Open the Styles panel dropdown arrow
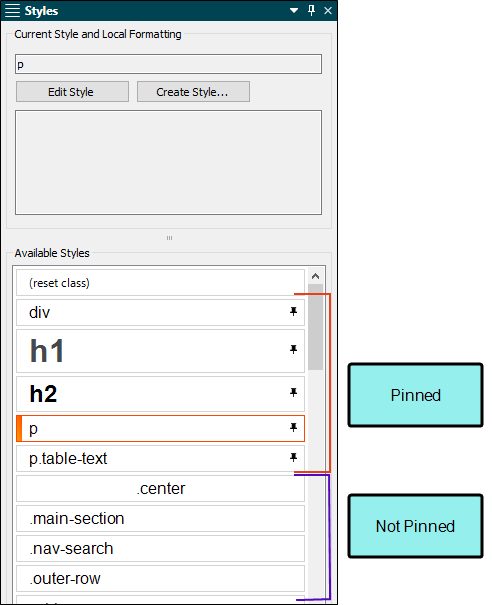492x605 pixels. point(294,10)
